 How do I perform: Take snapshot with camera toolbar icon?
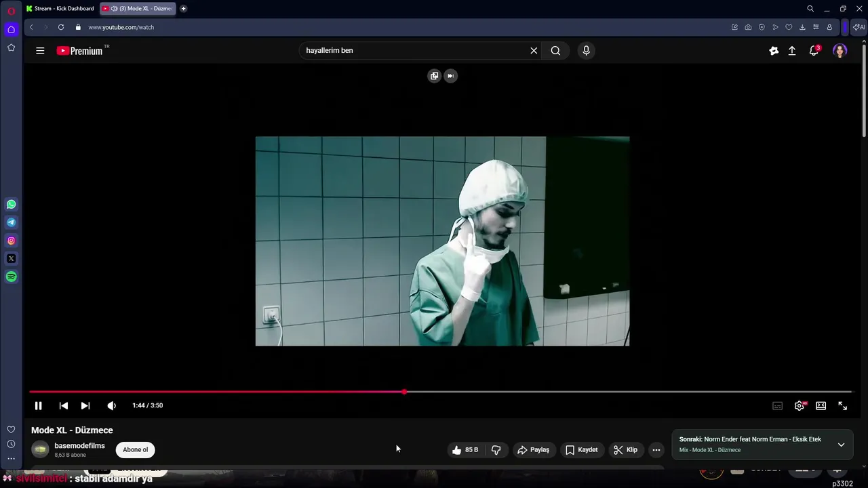(x=748, y=27)
